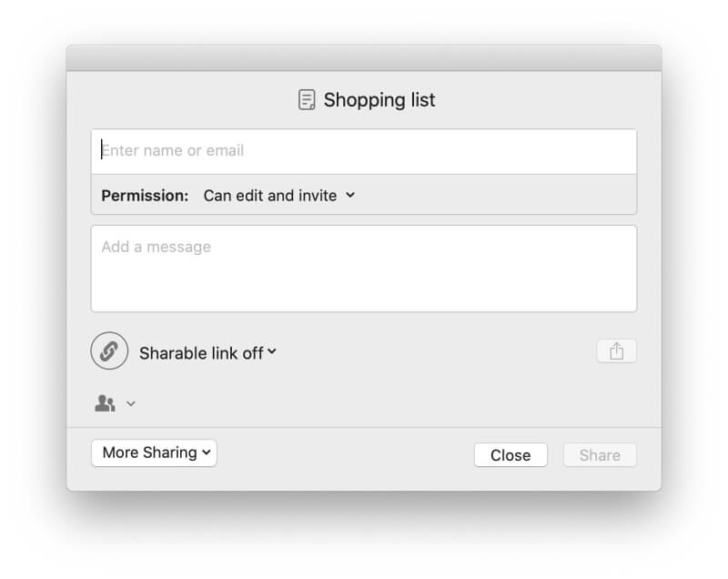The height and width of the screenshot is (579, 728).
Task: Click the people group icon
Action: [105, 403]
